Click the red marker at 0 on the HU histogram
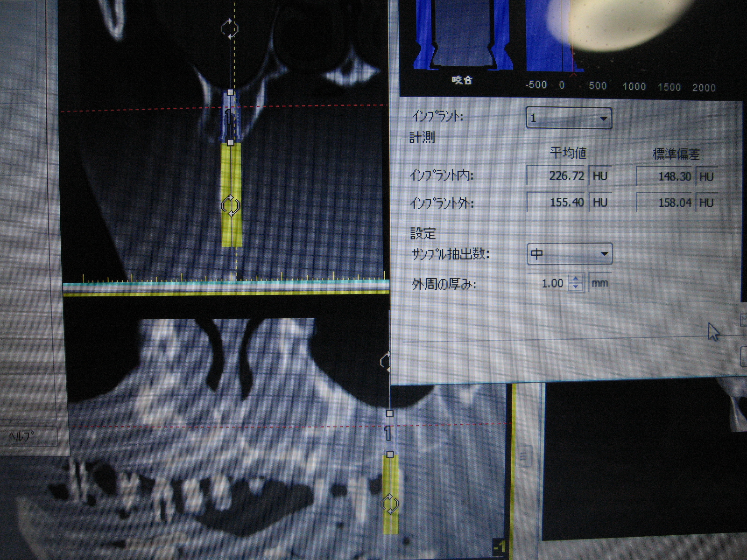The height and width of the screenshot is (560, 747). tap(573, 75)
